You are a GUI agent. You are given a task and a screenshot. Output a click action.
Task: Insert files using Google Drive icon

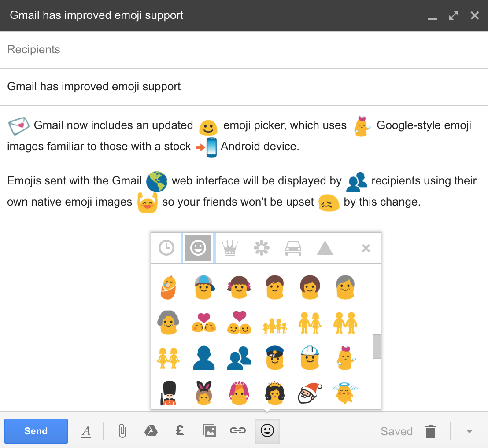pos(151,431)
